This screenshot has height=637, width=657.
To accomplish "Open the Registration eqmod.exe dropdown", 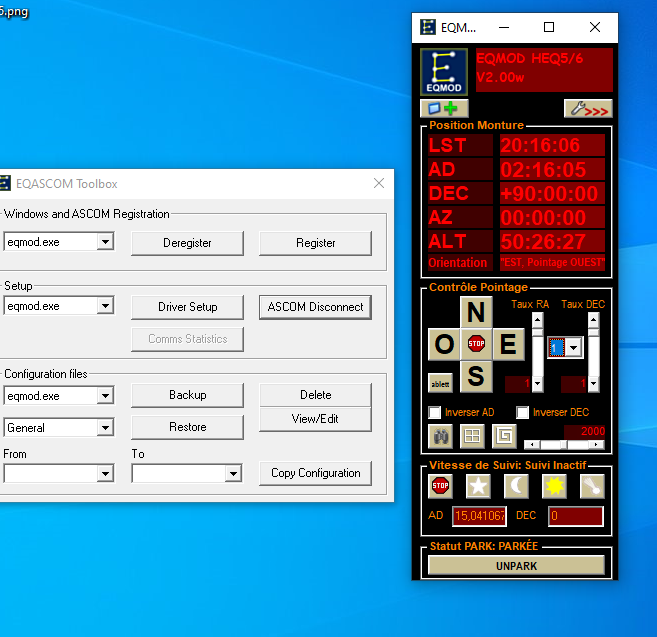I will pos(105,242).
